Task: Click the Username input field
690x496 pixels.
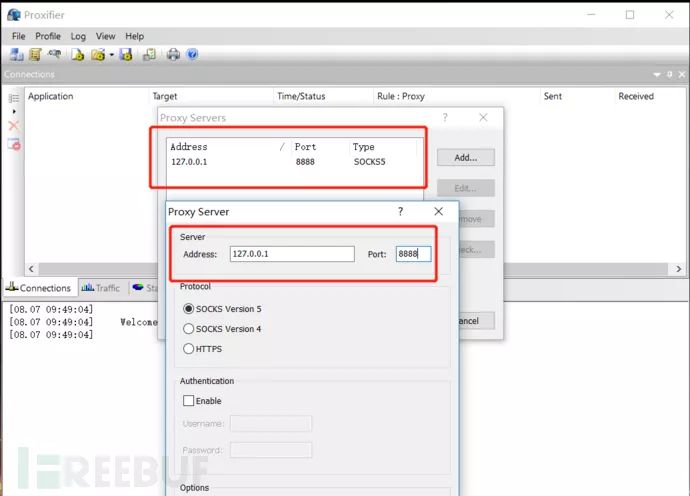Action: click(x=271, y=424)
